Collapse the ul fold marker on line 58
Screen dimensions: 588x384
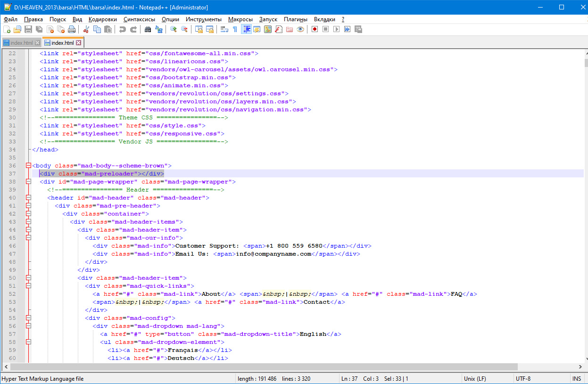28,342
